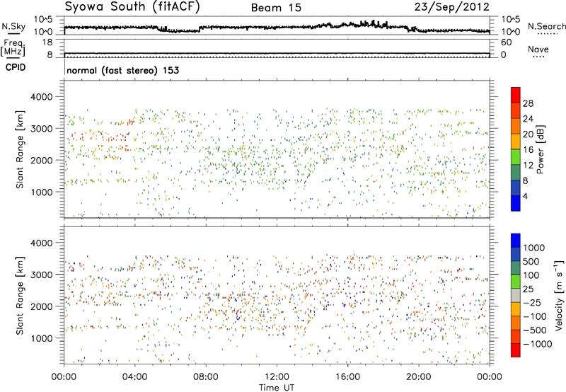Click the 'Time UT' axis title
The width and height of the screenshot is (566, 392).
[277, 388]
